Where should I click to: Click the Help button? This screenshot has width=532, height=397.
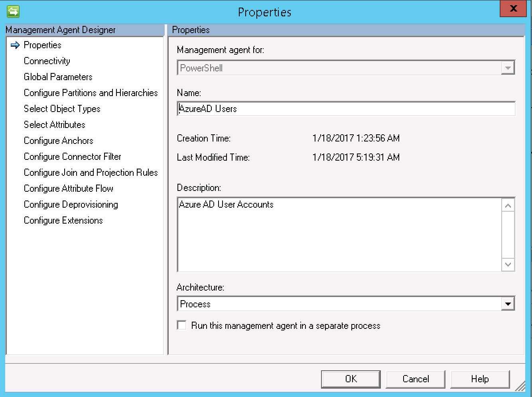tap(480, 379)
